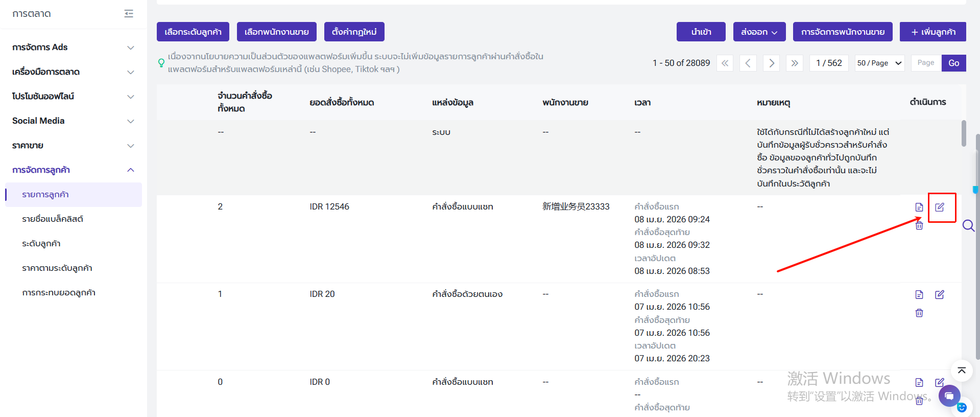The width and height of the screenshot is (980, 417).
Task: Open details document icon for IDR 20 row
Action: pos(919,294)
